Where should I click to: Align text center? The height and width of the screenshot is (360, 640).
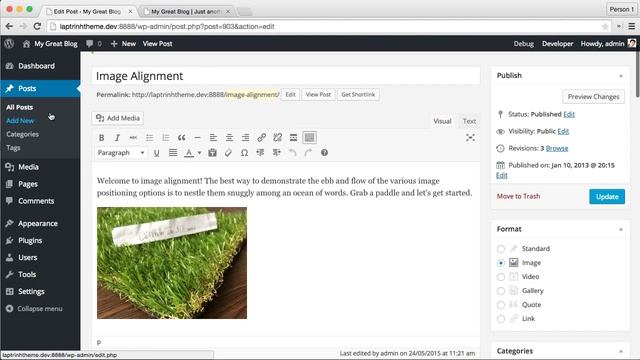point(229,138)
